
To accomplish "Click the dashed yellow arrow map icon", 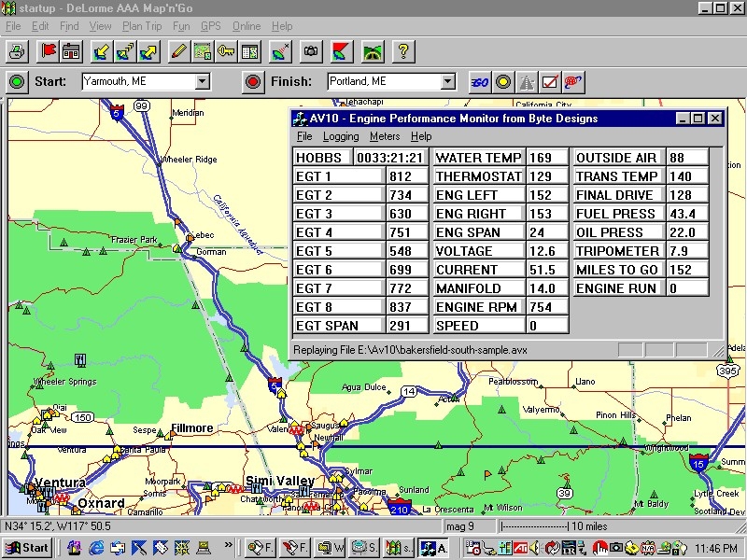I will 125,51.
